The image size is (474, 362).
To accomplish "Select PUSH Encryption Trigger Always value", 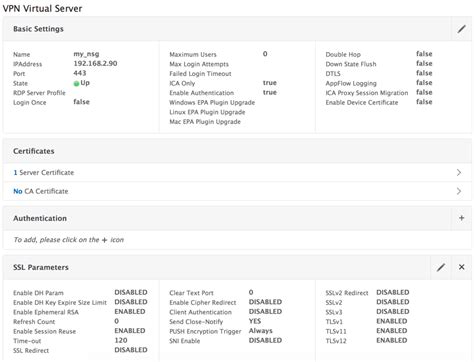I will (x=261, y=331).
